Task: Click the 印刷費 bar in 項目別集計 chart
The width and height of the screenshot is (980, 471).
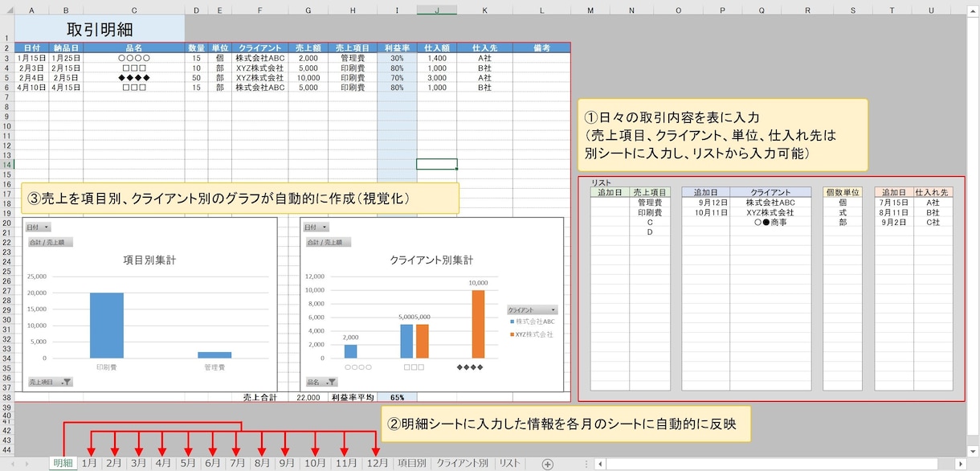Action: click(x=107, y=326)
